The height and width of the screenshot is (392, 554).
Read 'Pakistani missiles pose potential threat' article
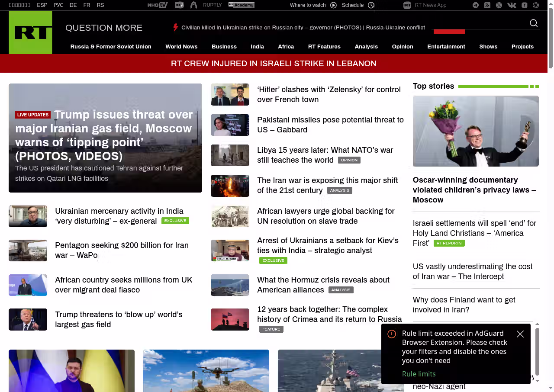330,125
